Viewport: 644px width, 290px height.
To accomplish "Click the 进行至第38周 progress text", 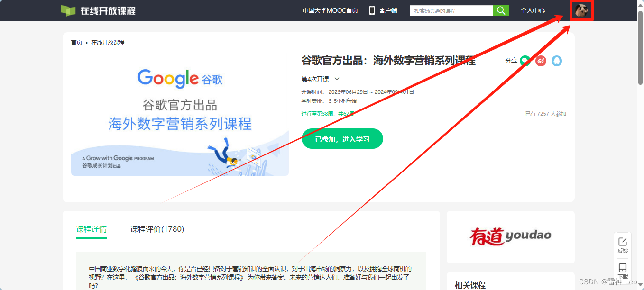I will click(x=328, y=114).
